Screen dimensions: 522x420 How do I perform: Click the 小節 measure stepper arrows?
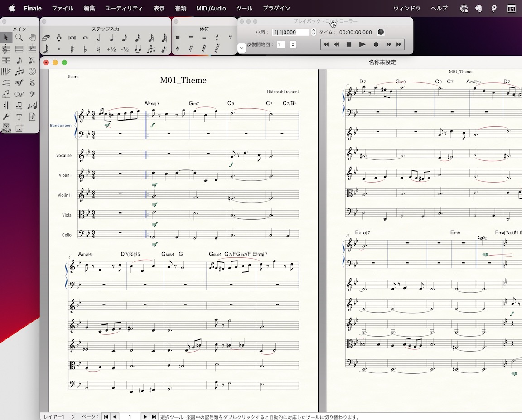[x=314, y=32]
